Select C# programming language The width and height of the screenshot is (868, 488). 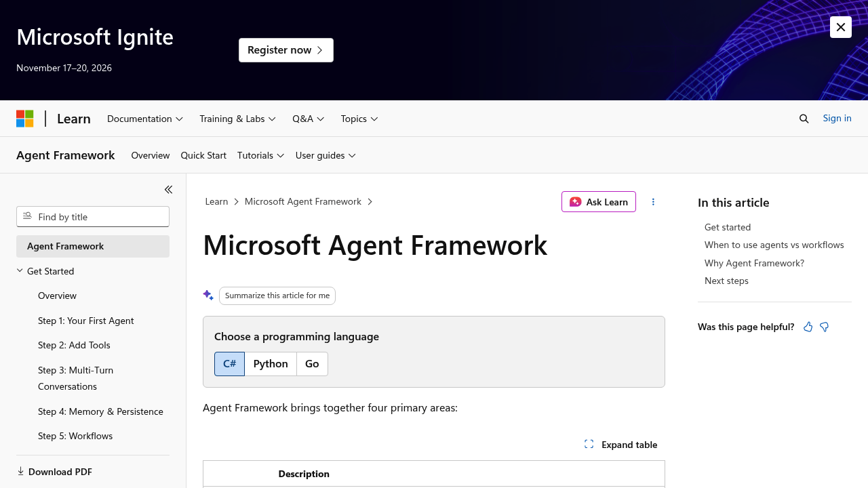click(229, 364)
